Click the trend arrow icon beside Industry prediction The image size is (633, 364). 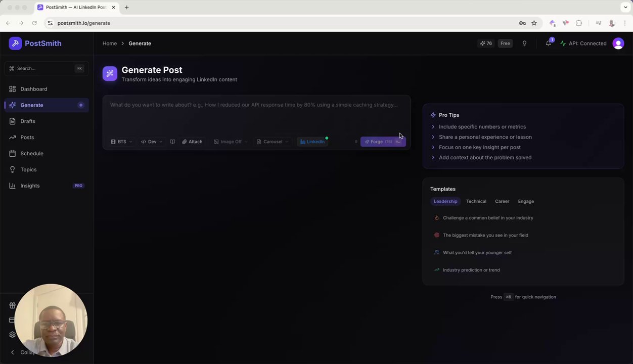(x=437, y=270)
